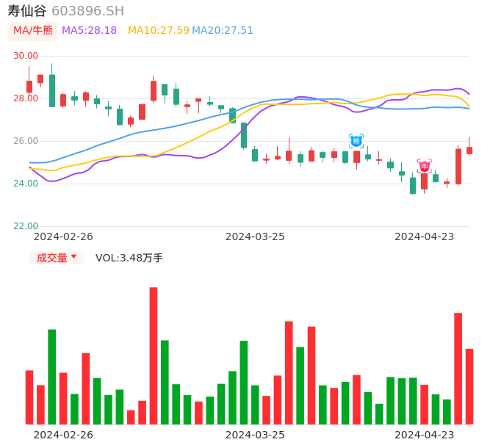Click the last candlestick on the right
Image resolution: width=504 pixels, height=445 pixels.
pos(469,150)
